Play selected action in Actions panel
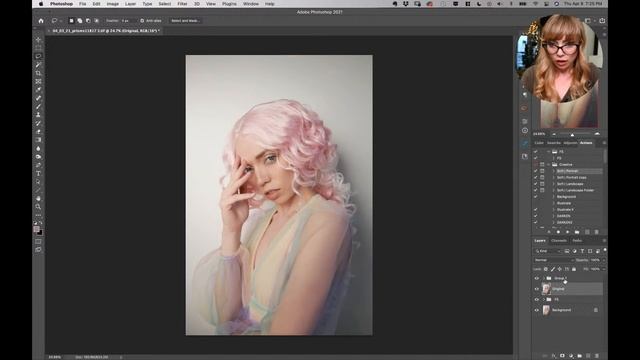Viewport: 640px width, 360px height. (567, 232)
